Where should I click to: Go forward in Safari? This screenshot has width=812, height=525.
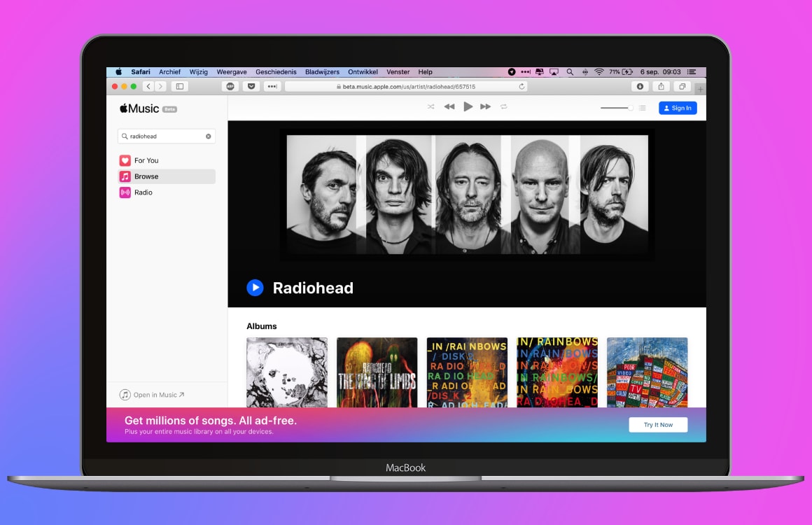pyautogui.click(x=160, y=87)
